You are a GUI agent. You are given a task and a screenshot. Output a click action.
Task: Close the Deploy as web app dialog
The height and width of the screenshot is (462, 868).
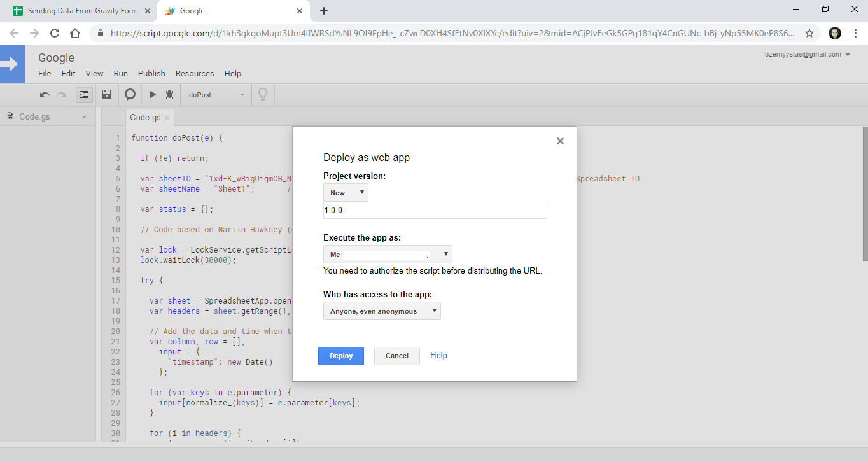560,141
